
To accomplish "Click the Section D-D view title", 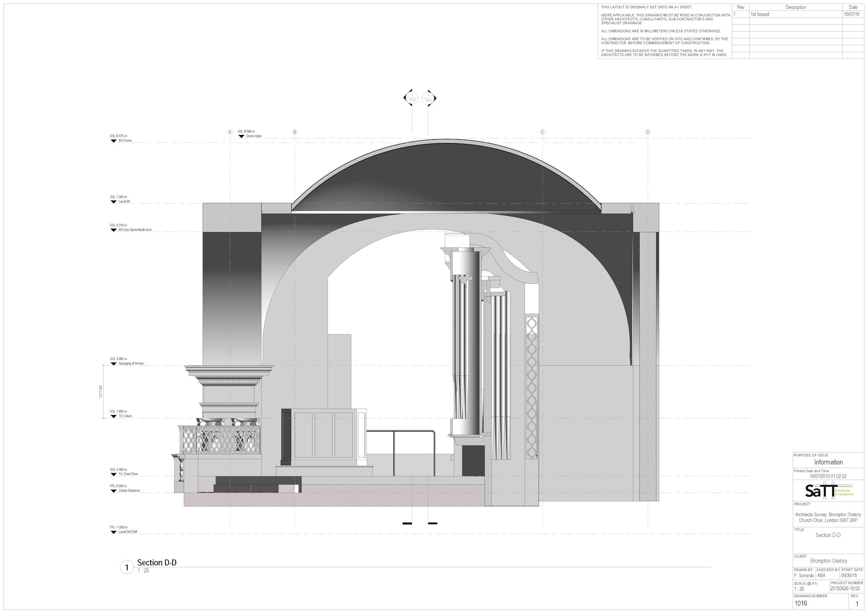I will coord(157,563).
